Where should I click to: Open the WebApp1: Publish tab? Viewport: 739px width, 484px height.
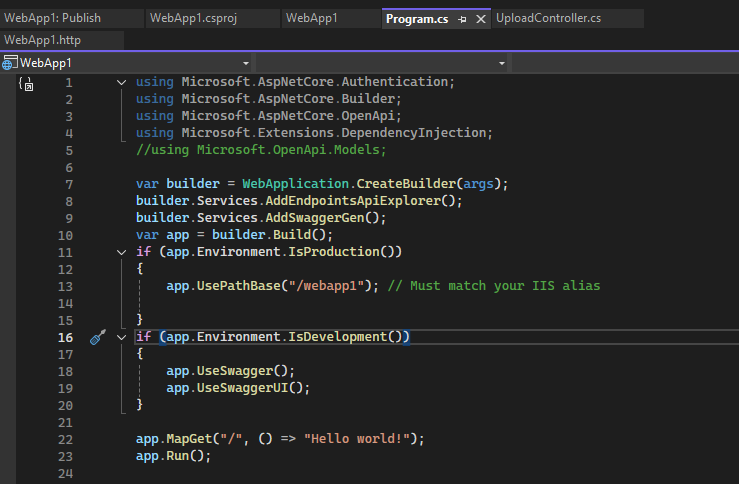[72, 18]
